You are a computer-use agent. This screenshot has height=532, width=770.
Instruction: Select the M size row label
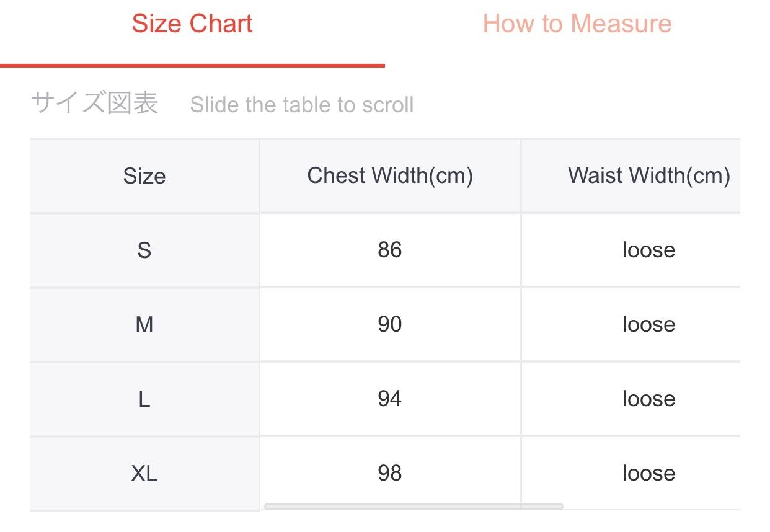coord(144,325)
